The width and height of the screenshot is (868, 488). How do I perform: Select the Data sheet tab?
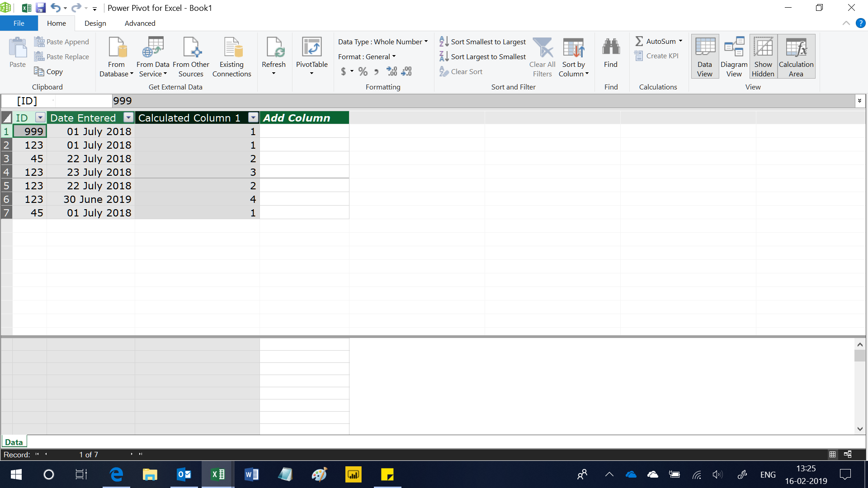coord(14,442)
